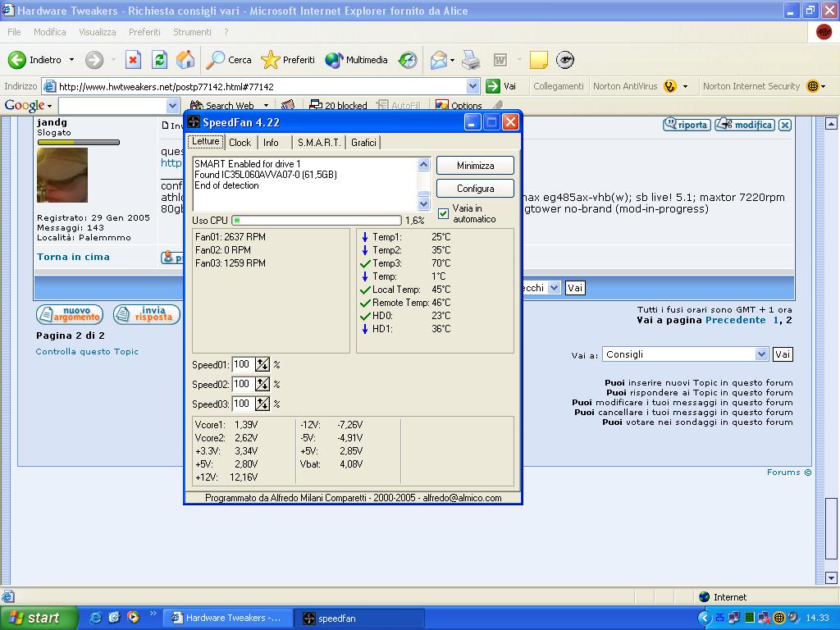
Task: Click the Indietro back arrow icon
Action: point(16,60)
